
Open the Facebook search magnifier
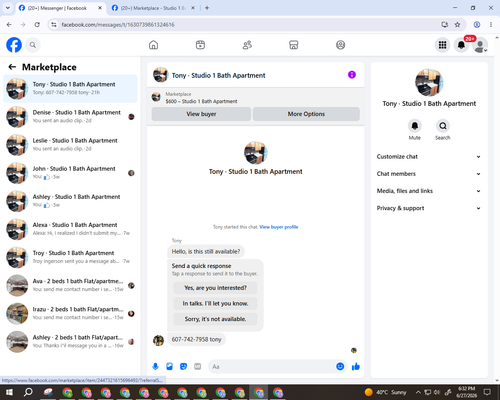[x=33, y=45]
